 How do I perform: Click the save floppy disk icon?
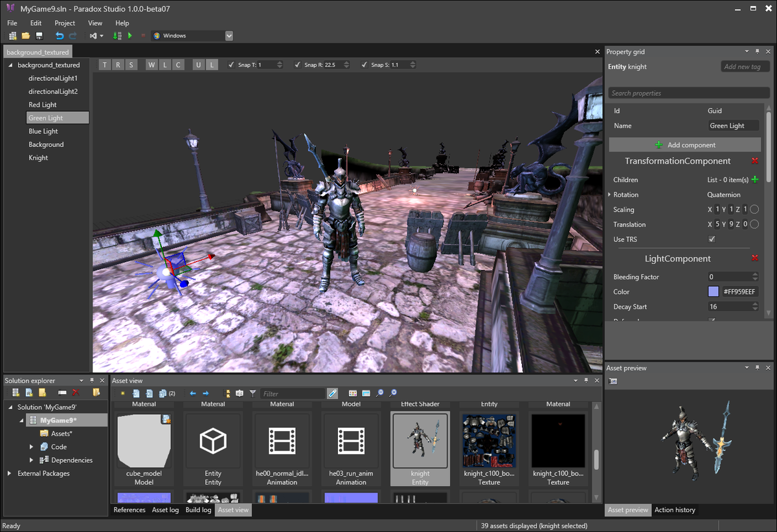click(39, 36)
